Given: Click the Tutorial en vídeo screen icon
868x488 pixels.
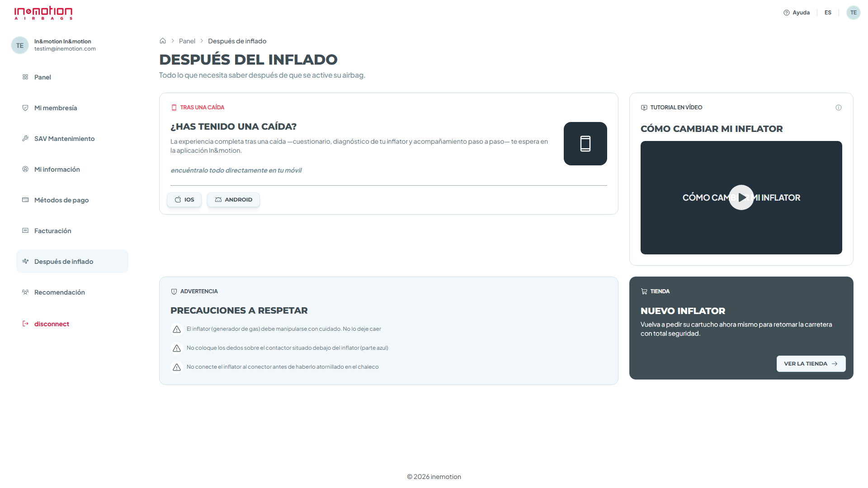Looking at the screenshot, I should click(x=644, y=108).
